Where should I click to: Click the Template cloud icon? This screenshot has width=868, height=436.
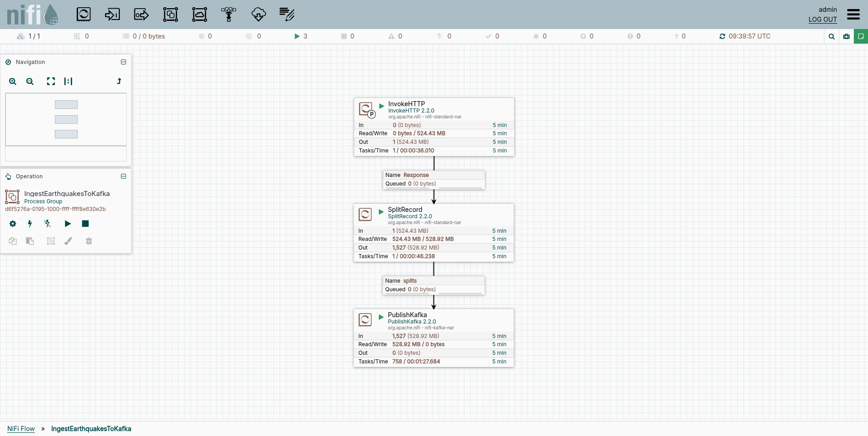(258, 15)
